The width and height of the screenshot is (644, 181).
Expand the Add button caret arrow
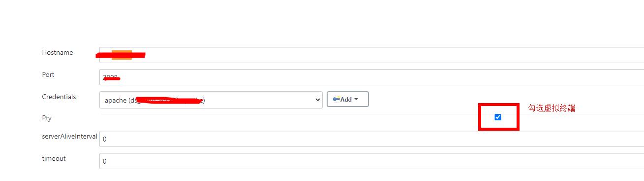coord(356,99)
